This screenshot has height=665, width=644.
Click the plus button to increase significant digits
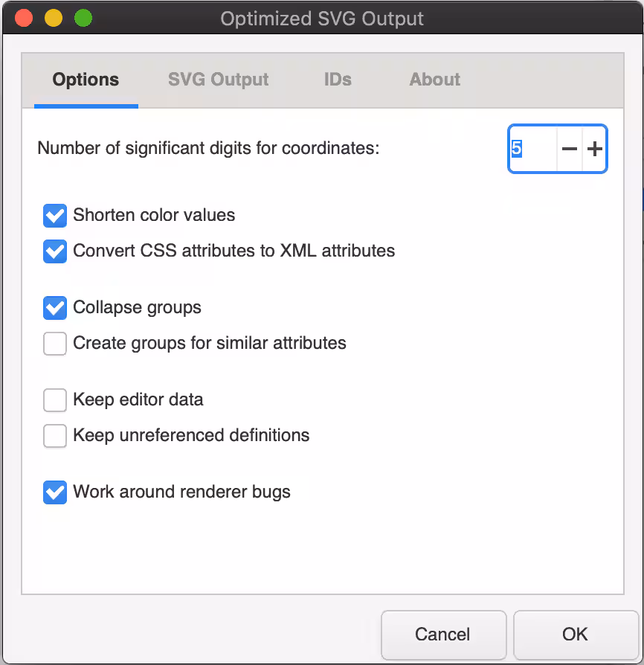click(594, 149)
